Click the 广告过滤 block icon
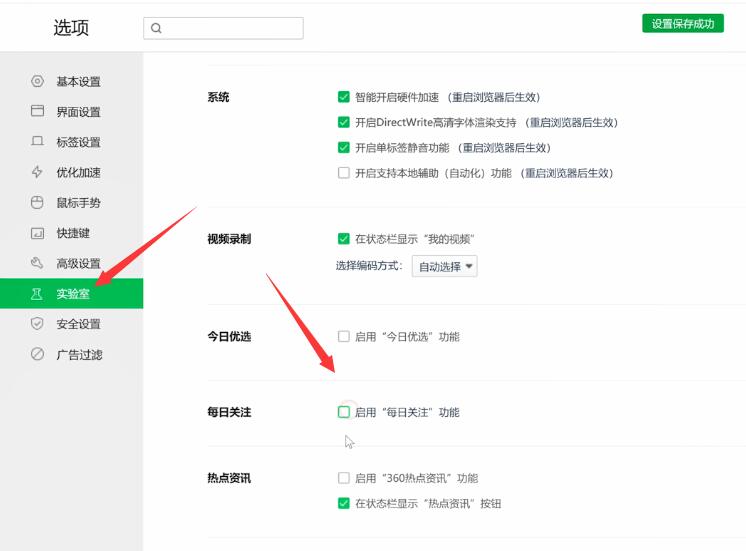Screen dimensions: 746x551 tap(37, 354)
